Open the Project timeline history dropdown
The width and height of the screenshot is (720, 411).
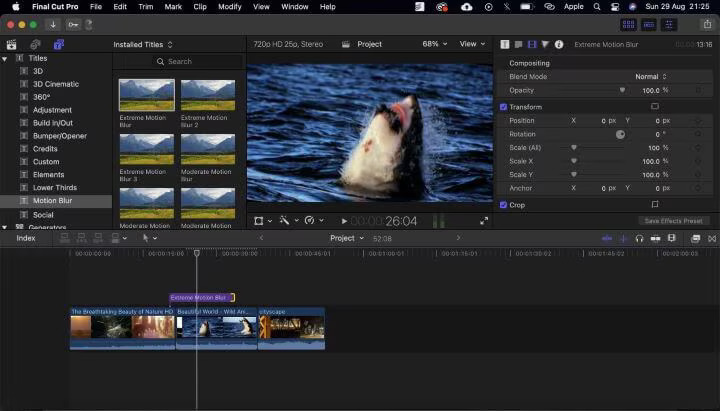tap(347, 238)
